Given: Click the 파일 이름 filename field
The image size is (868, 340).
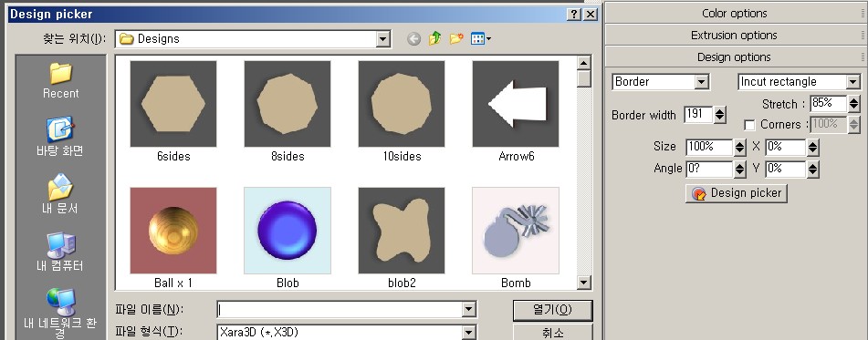Looking at the screenshot, I should (340, 310).
